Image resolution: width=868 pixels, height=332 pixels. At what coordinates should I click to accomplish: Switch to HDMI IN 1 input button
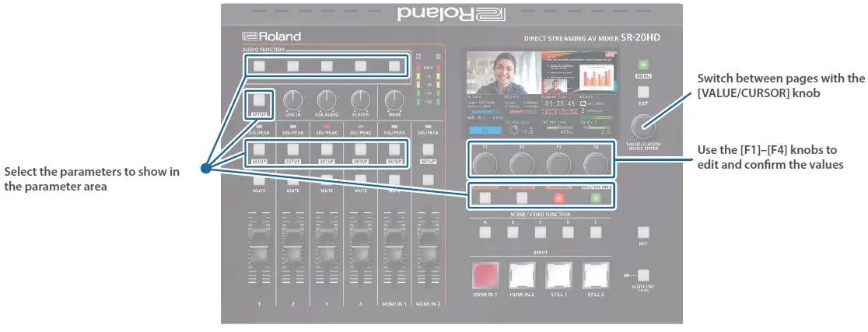pos(485,274)
